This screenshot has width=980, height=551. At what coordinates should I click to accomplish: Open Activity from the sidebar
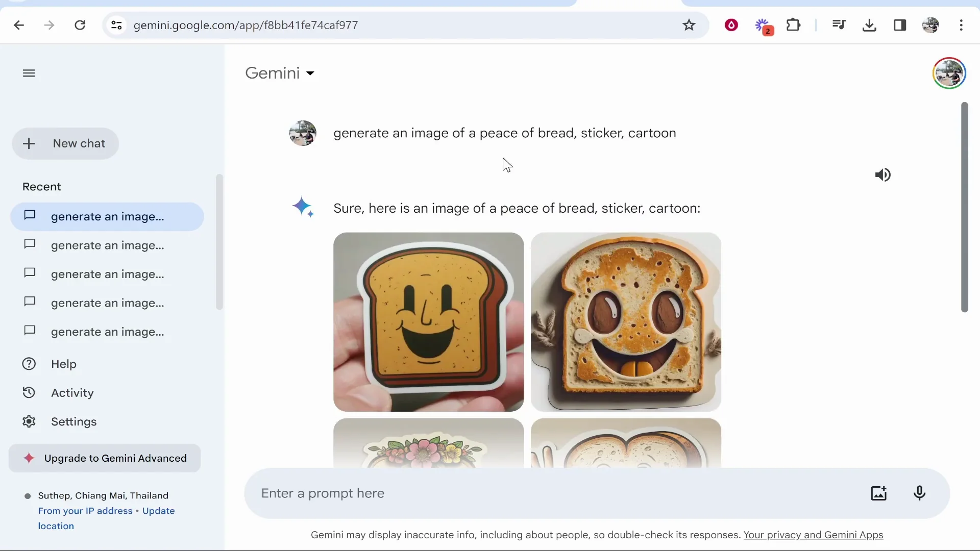(x=71, y=392)
